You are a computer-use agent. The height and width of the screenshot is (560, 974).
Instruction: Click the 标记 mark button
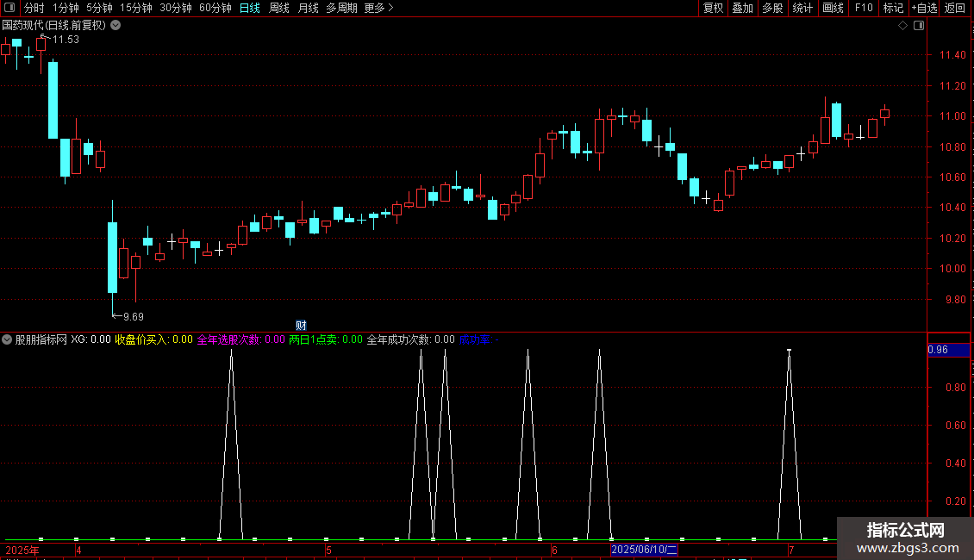click(x=893, y=8)
